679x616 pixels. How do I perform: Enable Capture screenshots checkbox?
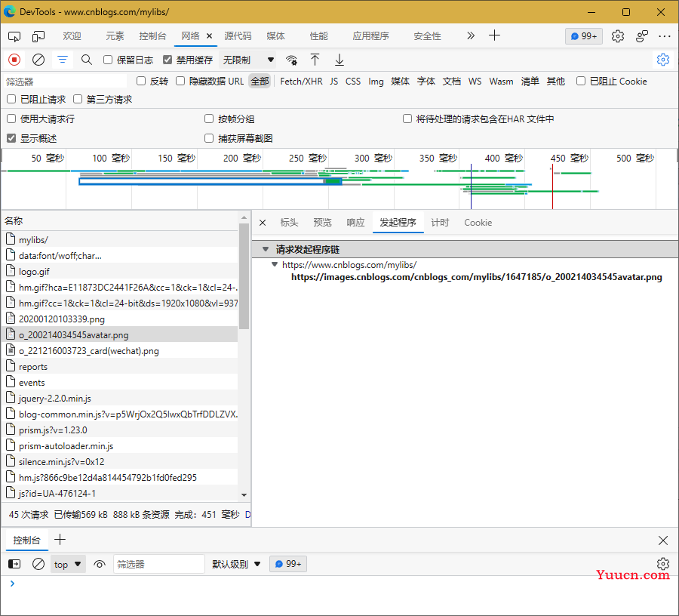click(x=209, y=138)
